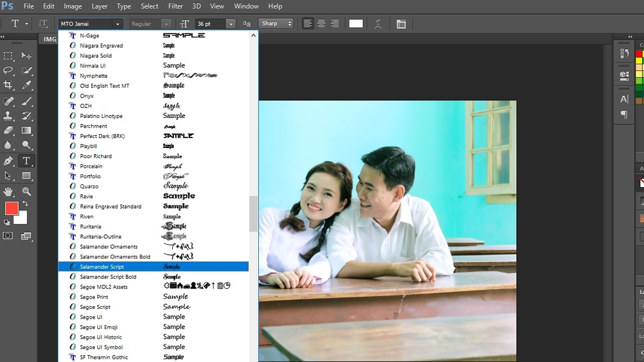The image size is (644, 362).
Task: Open the 3D menu
Action: (196, 6)
